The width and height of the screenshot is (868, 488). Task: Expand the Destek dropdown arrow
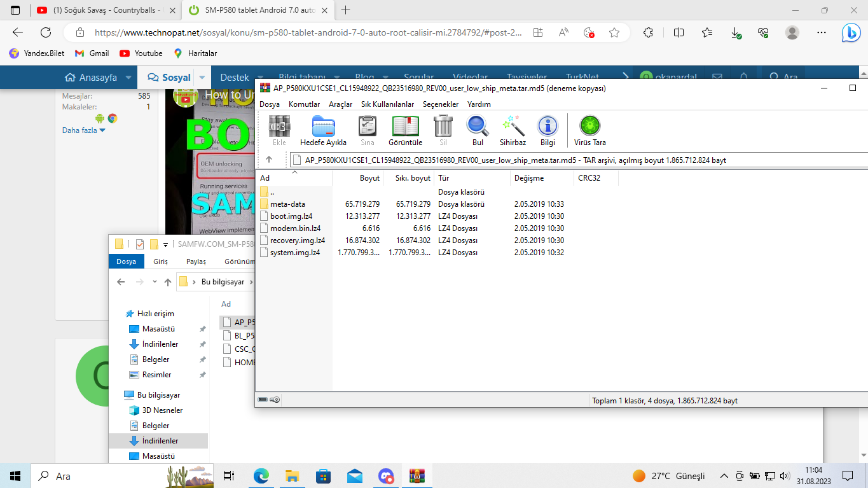260,78
